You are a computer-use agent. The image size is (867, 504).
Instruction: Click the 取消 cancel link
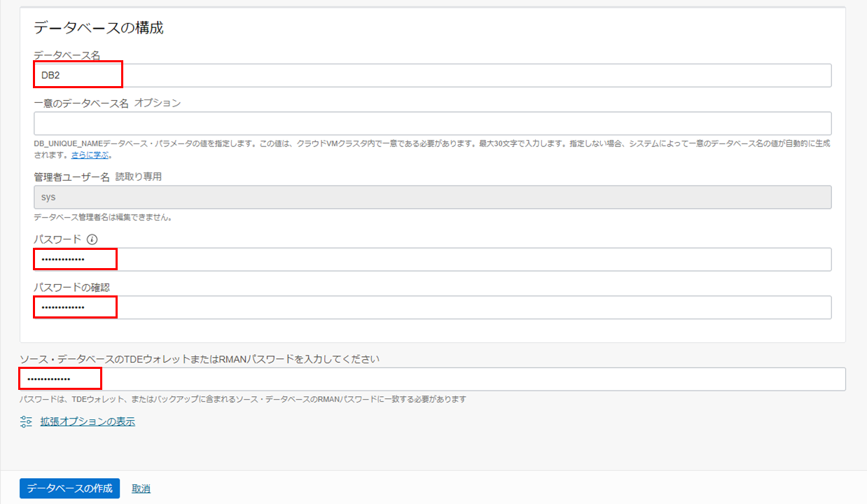point(141,489)
